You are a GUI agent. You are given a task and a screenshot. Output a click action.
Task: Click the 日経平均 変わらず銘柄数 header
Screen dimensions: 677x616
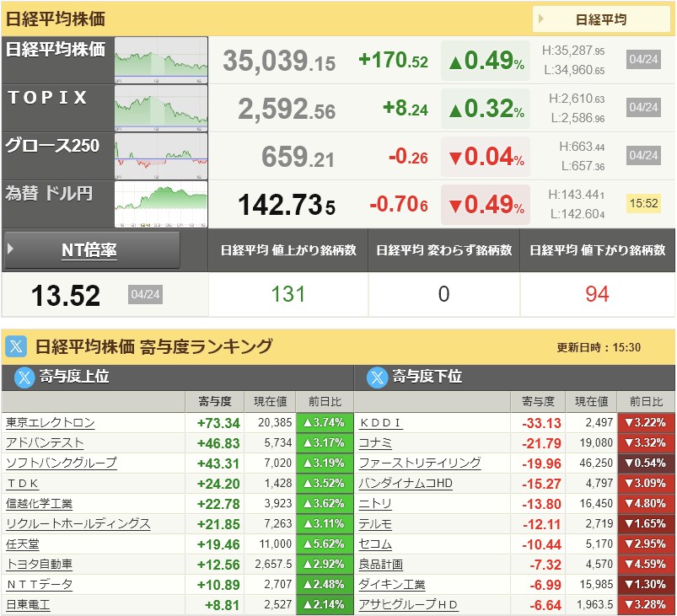[443, 250]
